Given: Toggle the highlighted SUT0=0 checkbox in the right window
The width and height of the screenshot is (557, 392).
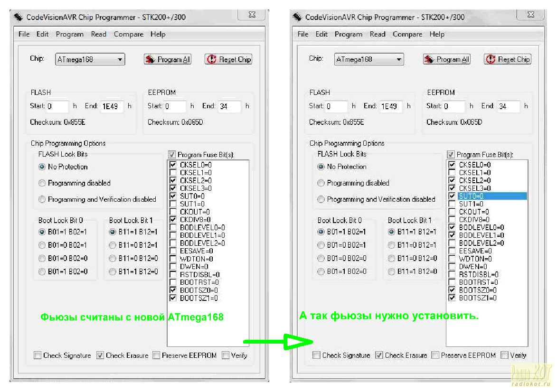Looking at the screenshot, I should pyautogui.click(x=452, y=196).
